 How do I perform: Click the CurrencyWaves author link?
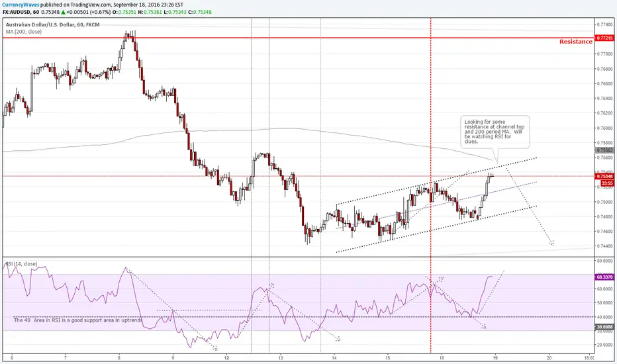coord(21,5)
